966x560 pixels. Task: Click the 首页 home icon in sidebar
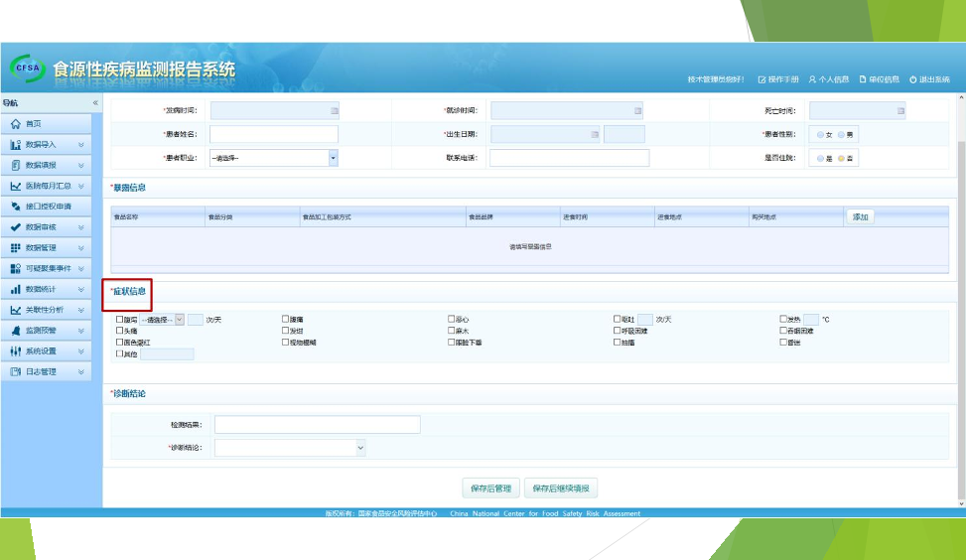coord(16,124)
